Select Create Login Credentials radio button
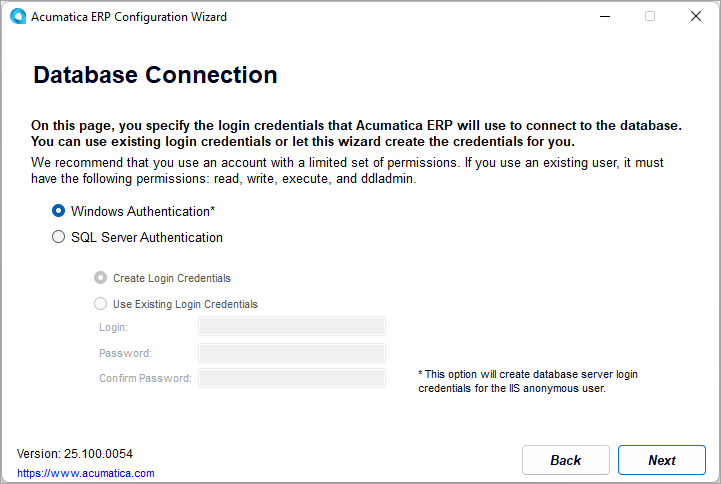This screenshot has width=721, height=484. [100, 278]
